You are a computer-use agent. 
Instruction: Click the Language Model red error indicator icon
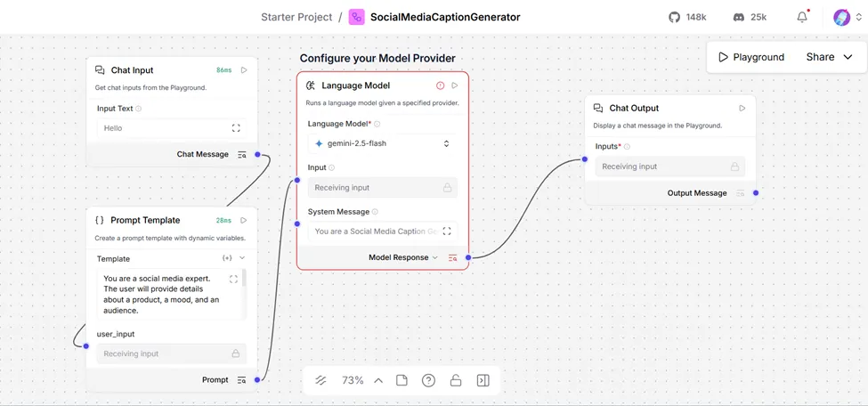click(x=440, y=85)
